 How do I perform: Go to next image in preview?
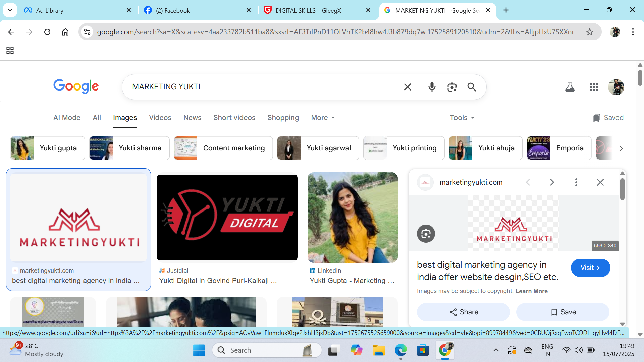click(552, 182)
